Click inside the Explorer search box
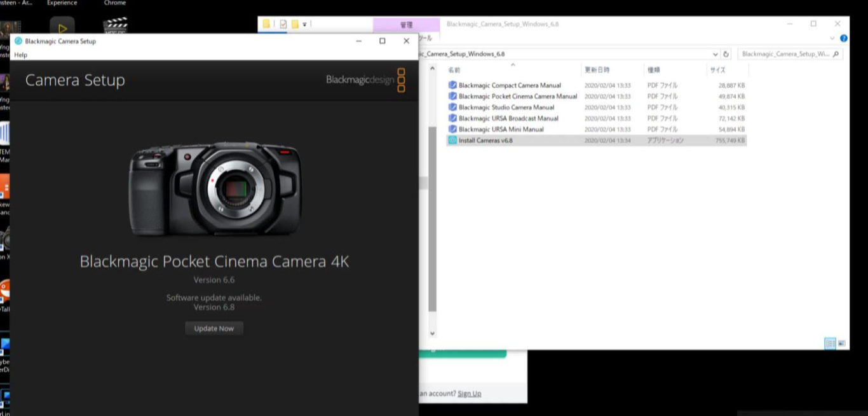 [788, 54]
